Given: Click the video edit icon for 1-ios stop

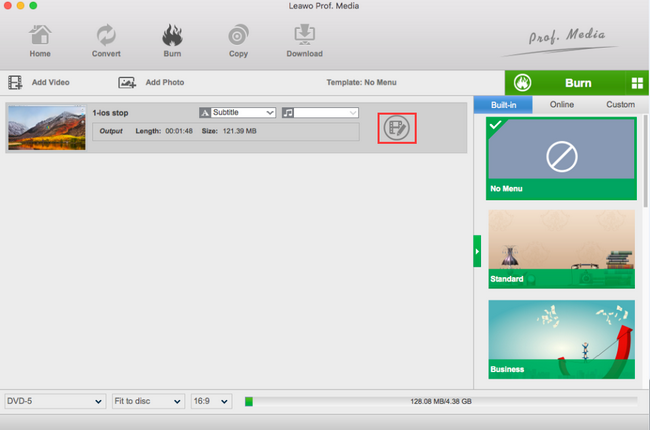Looking at the screenshot, I should point(397,128).
